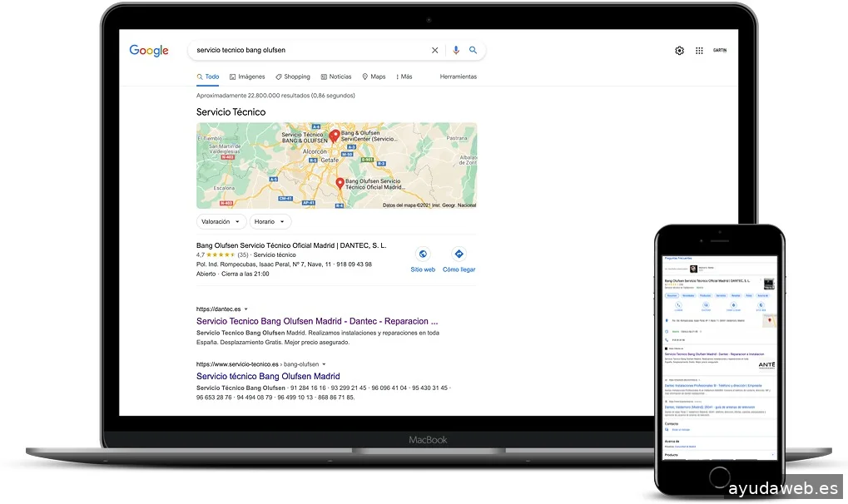The width and height of the screenshot is (848, 504).
Task: Switch to the Shopping tab
Action: (293, 77)
